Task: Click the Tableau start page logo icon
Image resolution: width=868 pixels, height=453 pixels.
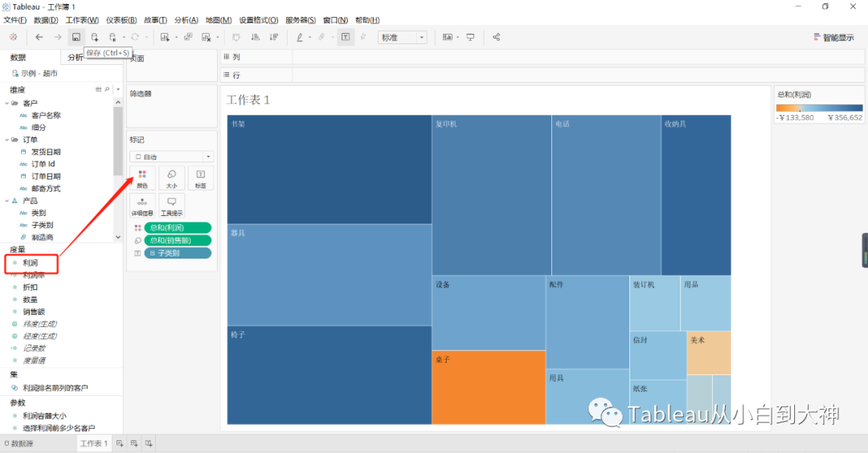Action: 14,37
